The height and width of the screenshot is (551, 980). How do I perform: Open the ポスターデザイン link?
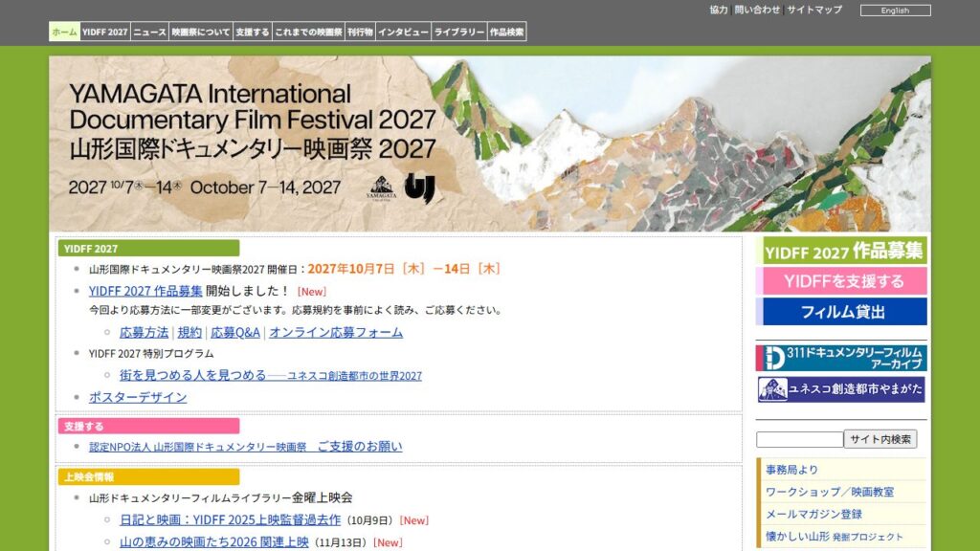138,397
